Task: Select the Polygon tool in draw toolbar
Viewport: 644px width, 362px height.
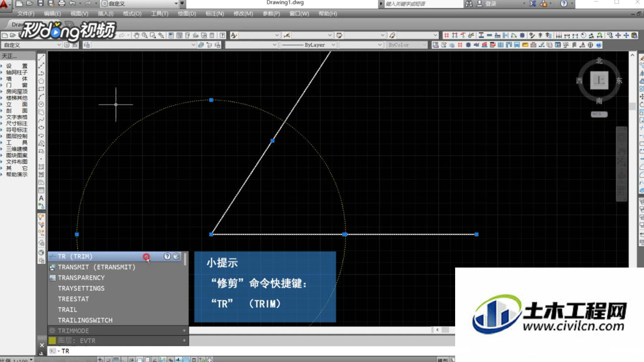Action: [41, 81]
